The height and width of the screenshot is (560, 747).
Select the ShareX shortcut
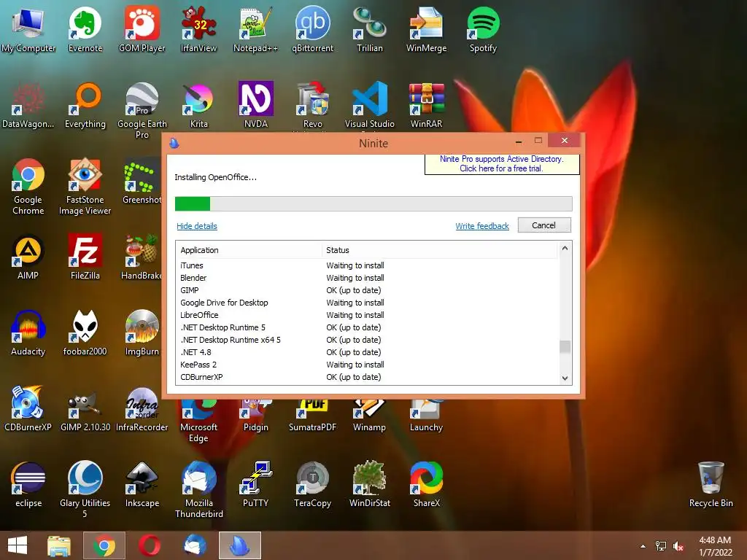(x=426, y=484)
